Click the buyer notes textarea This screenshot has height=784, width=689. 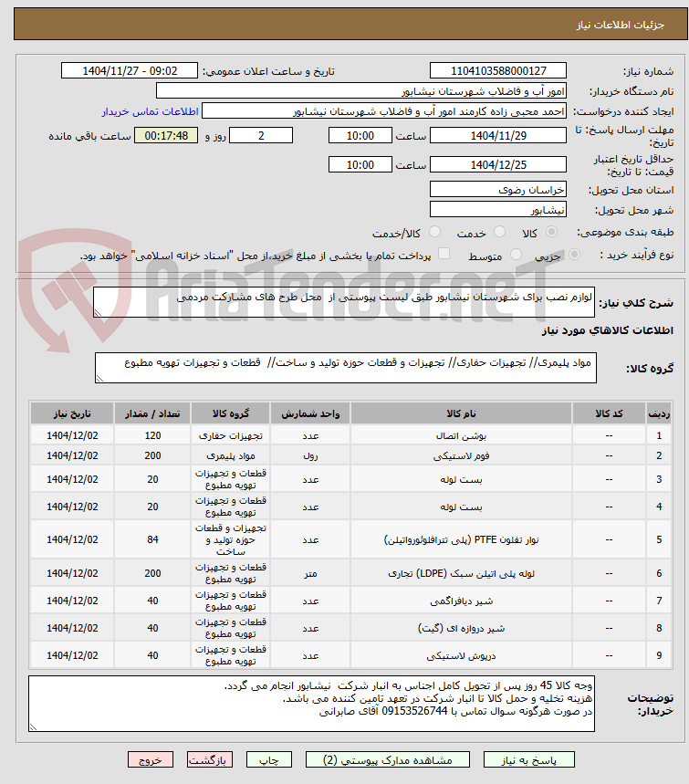tap(311, 704)
